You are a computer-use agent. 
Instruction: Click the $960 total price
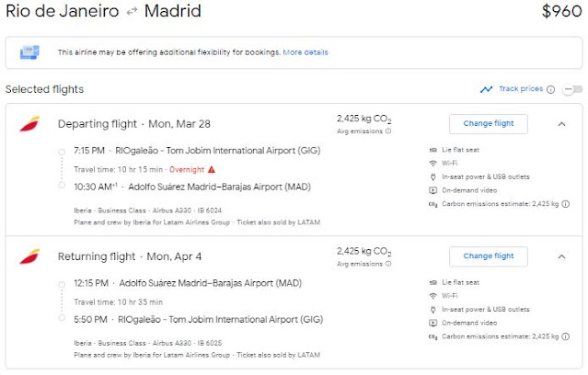click(x=561, y=12)
